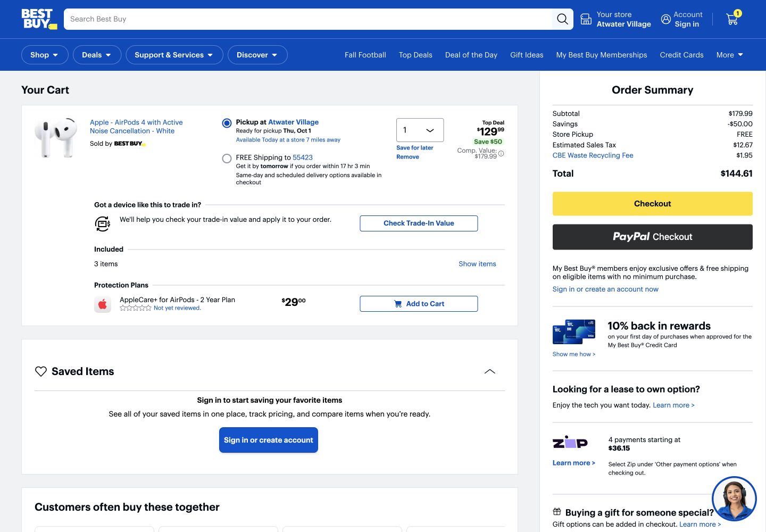Screen dimensions: 766x532
Task: Expand the More navigation menu
Action: tap(729, 55)
